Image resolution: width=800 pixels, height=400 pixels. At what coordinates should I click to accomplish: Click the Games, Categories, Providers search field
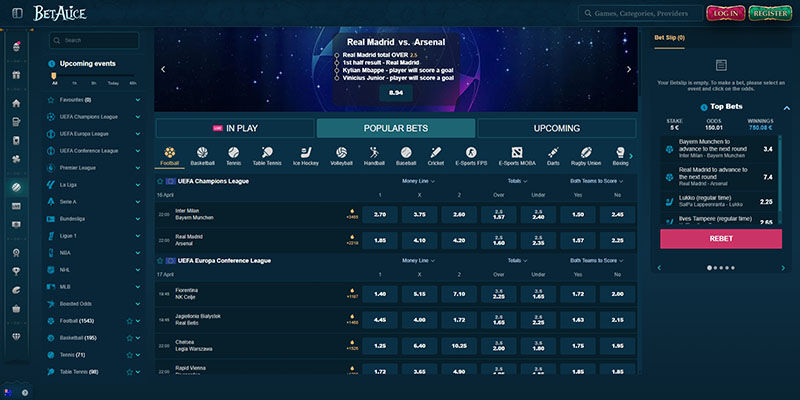coord(640,13)
